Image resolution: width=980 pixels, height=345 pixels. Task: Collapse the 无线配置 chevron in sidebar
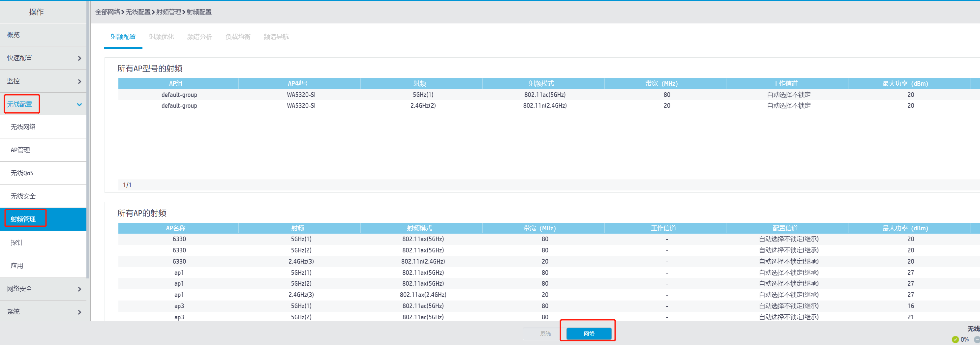pyautogui.click(x=79, y=104)
